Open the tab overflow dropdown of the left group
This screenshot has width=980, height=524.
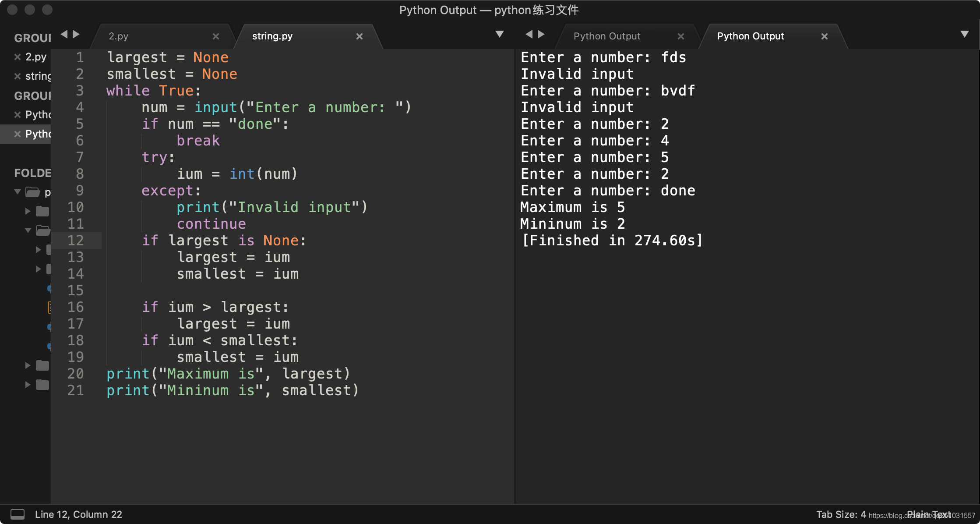point(499,34)
